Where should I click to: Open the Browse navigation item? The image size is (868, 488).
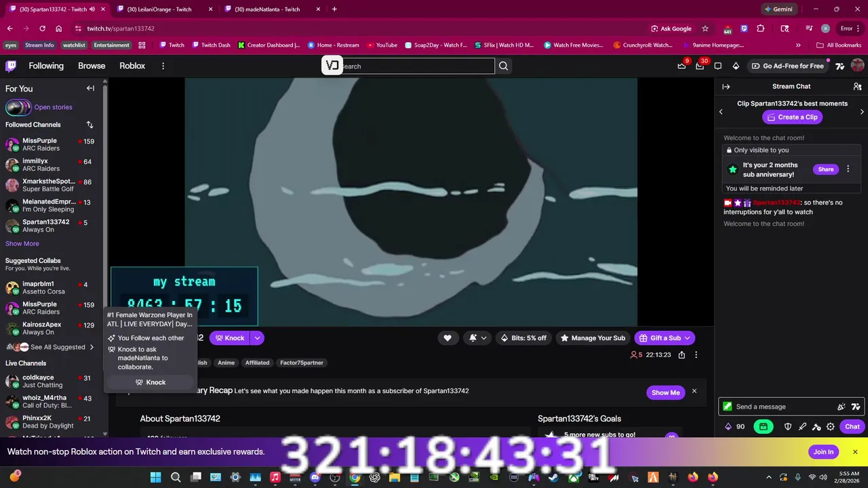(92, 66)
